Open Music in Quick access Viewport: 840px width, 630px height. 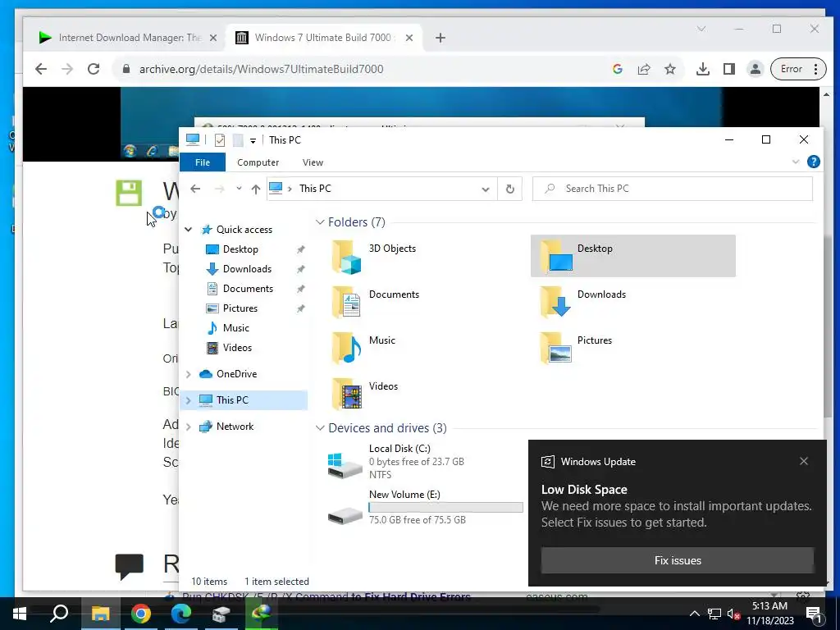click(x=235, y=328)
